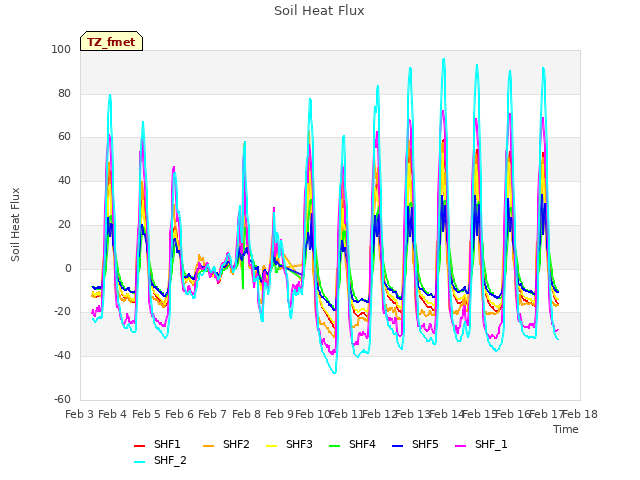Click the Feb 11 date tick label
Image resolution: width=640 pixels, height=480 pixels.
[346, 414]
